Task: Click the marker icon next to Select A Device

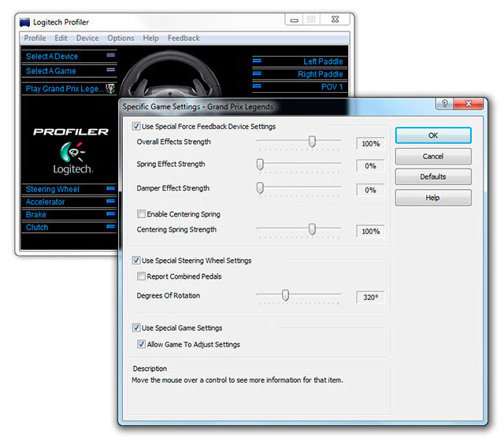Action: tap(110, 55)
